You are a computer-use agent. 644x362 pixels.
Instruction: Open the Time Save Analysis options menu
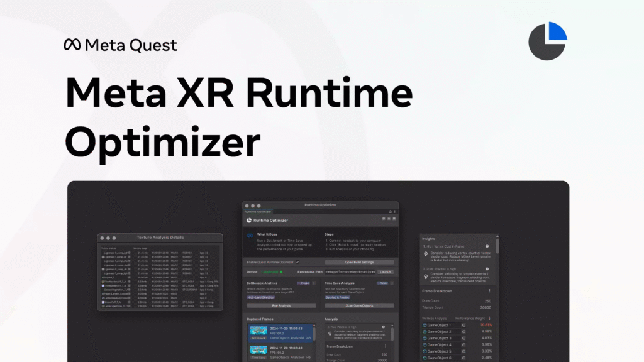(x=391, y=282)
